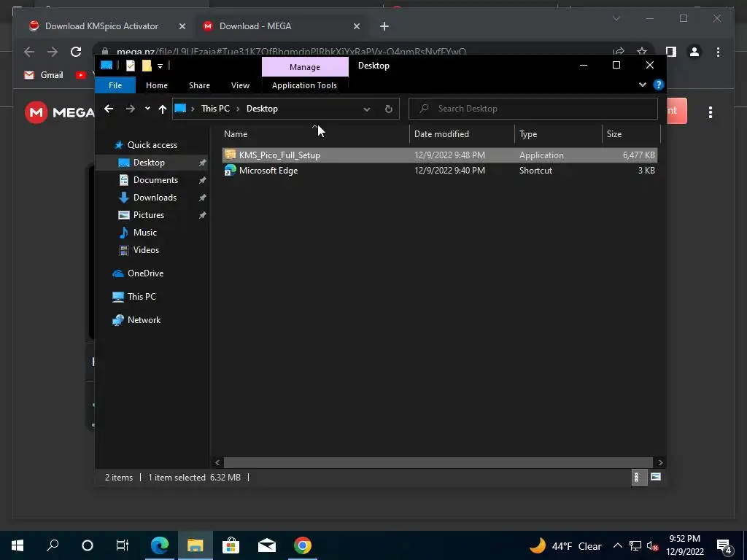747x560 pixels.
Task: Select the KMS_Pico_Full_Setup file
Action: (439, 155)
